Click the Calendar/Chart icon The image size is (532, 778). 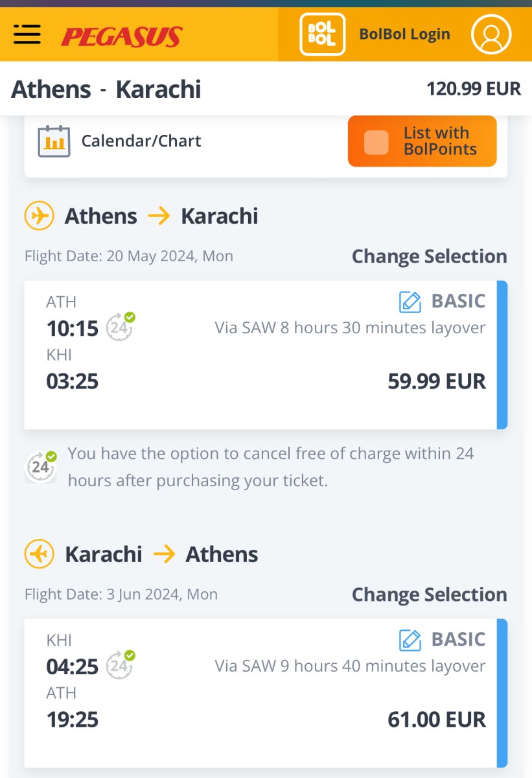pos(54,141)
